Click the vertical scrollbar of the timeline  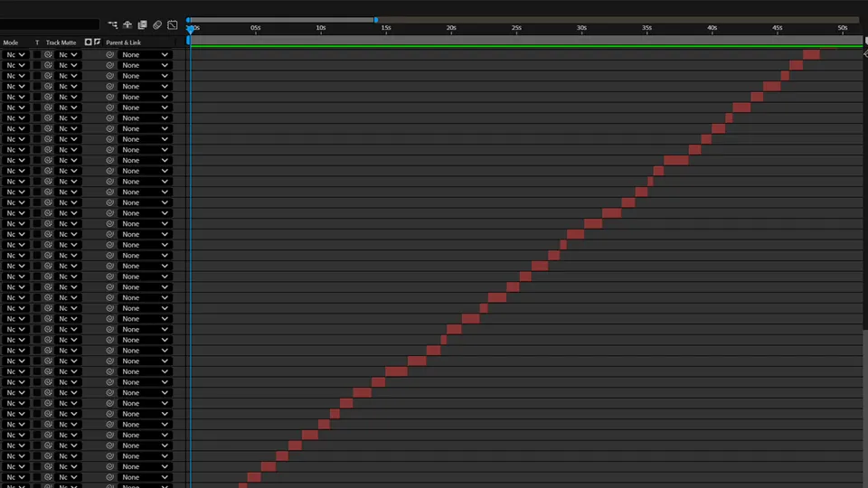pyautogui.click(x=865, y=408)
